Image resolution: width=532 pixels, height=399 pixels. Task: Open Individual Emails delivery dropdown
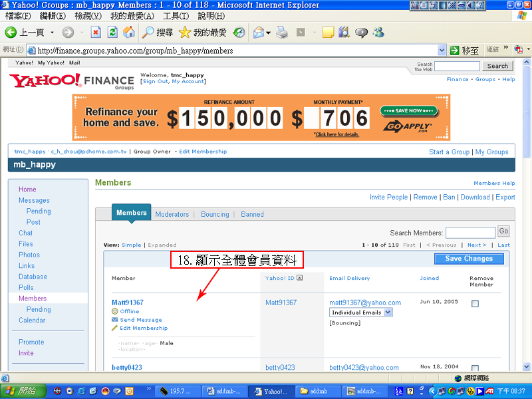388,312
